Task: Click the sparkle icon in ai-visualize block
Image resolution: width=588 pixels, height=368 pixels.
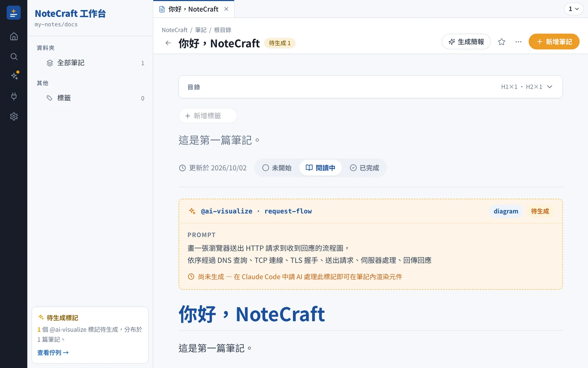Action: pos(192,211)
